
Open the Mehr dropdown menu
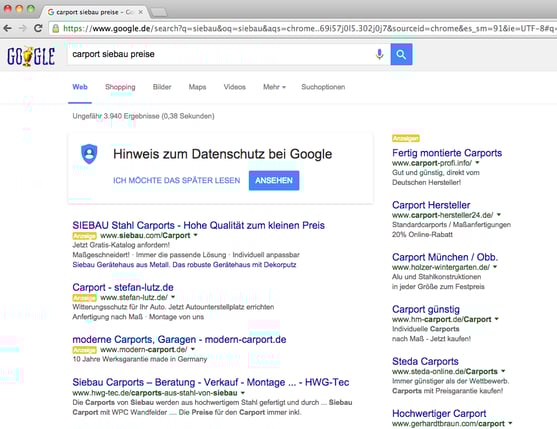coord(274,87)
